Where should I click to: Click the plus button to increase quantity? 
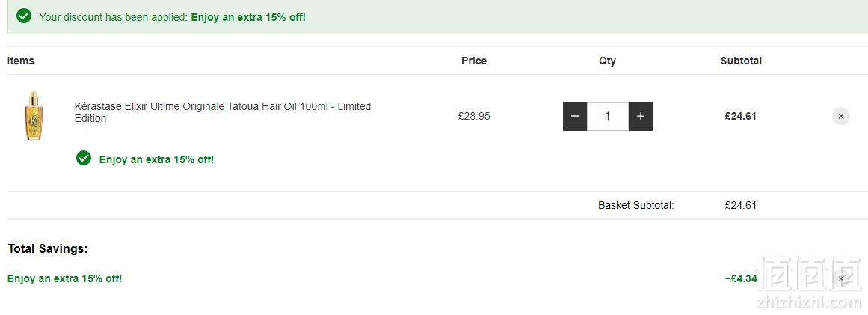tap(641, 116)
